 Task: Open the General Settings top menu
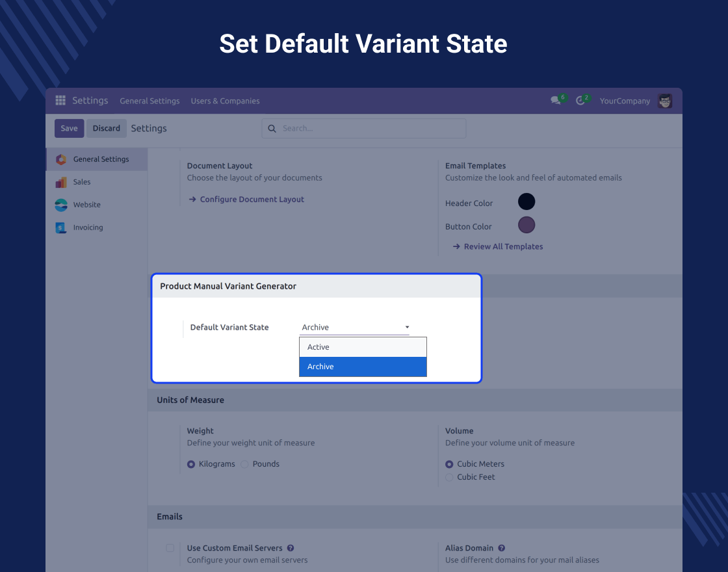click(149, 101)
